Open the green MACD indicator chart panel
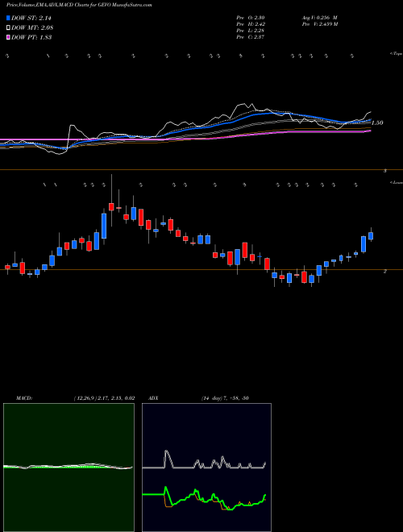Image resolution: width=403 pixels, height=532 pixels. click(69, 468)
